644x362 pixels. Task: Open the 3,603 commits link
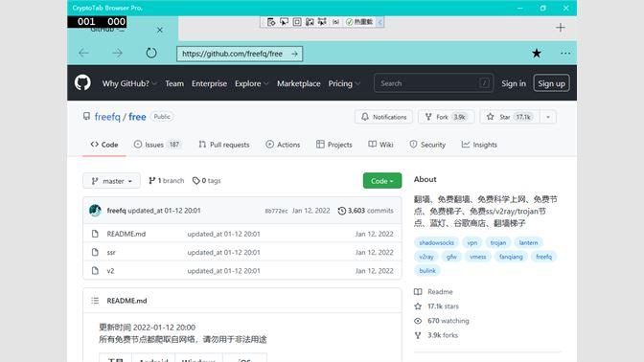tap(365, 211)
